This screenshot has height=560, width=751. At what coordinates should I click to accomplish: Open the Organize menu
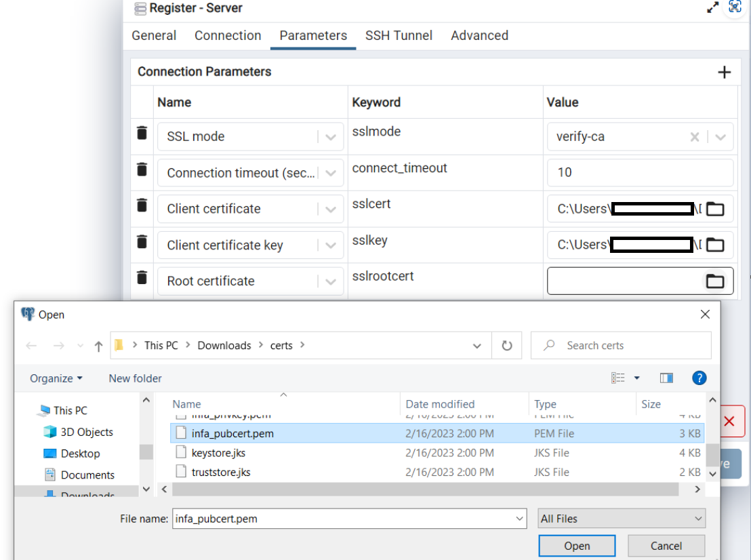click(56, 378)
